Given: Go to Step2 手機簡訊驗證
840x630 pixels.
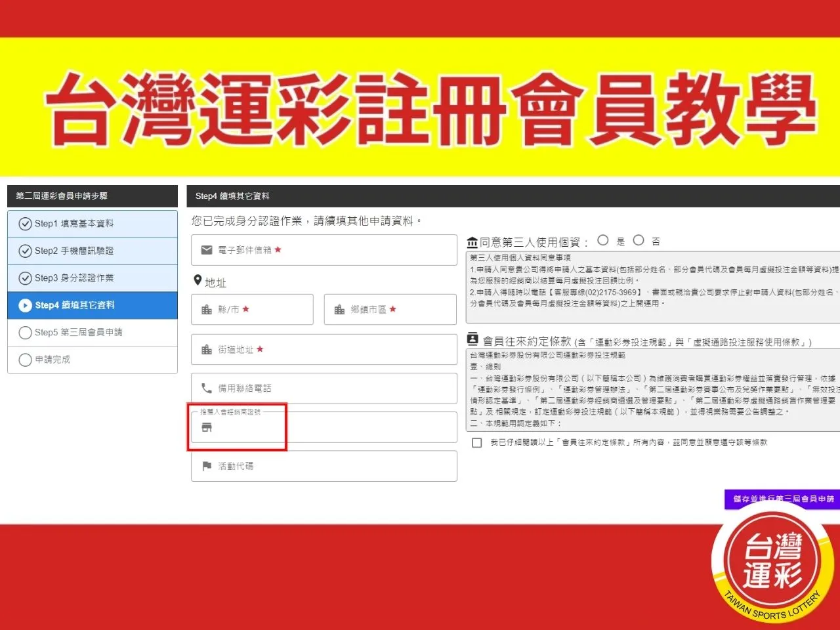Looking at the screenshot, I should click(x=93, y=251).
